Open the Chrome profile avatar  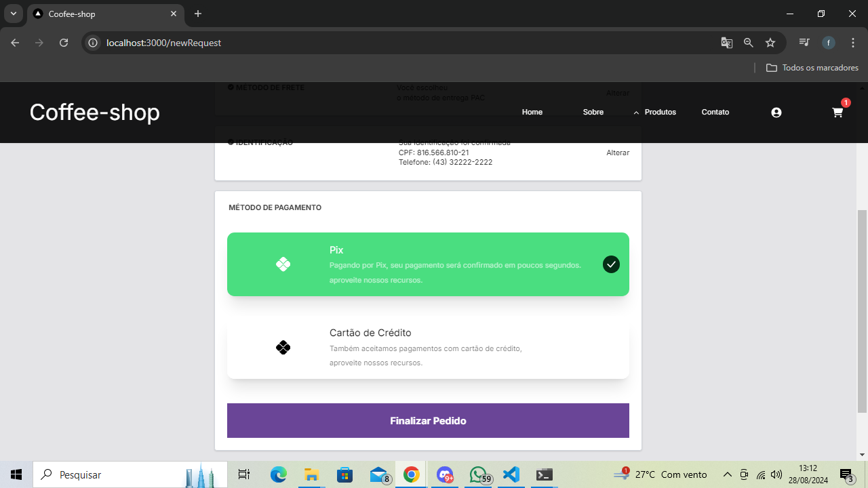tap(829, 43)
